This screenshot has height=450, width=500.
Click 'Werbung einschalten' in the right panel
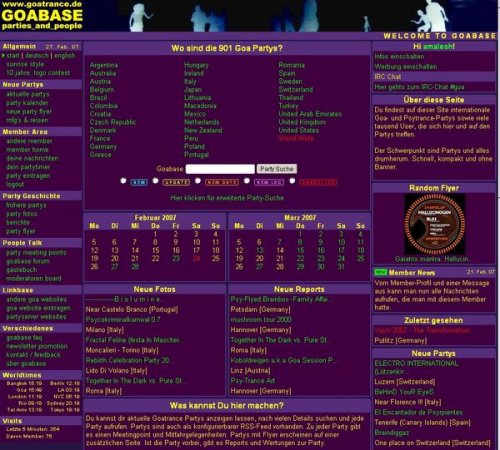(406, 67)
